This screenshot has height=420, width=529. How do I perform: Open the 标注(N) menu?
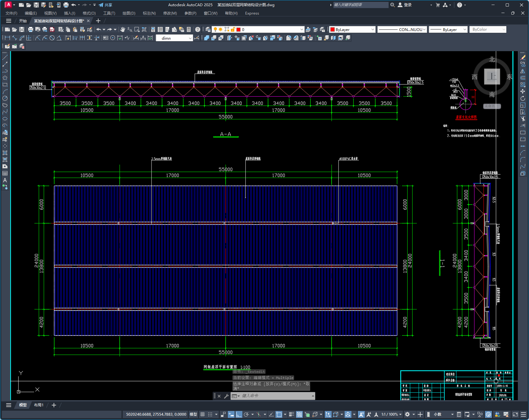click(x=149, y=13)
